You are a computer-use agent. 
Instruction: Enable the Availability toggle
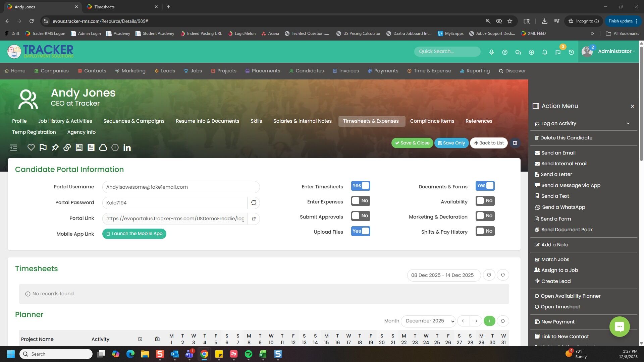point(485,201)
